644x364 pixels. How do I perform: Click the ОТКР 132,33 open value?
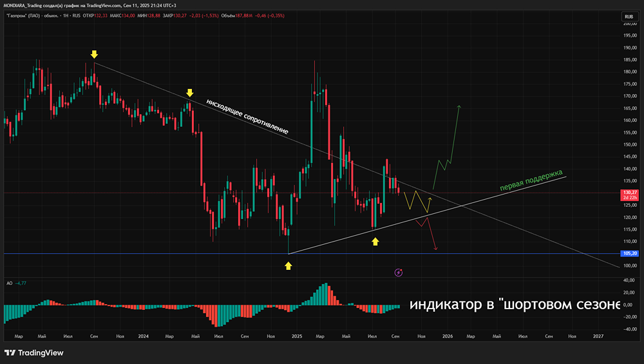pos(95,15)
